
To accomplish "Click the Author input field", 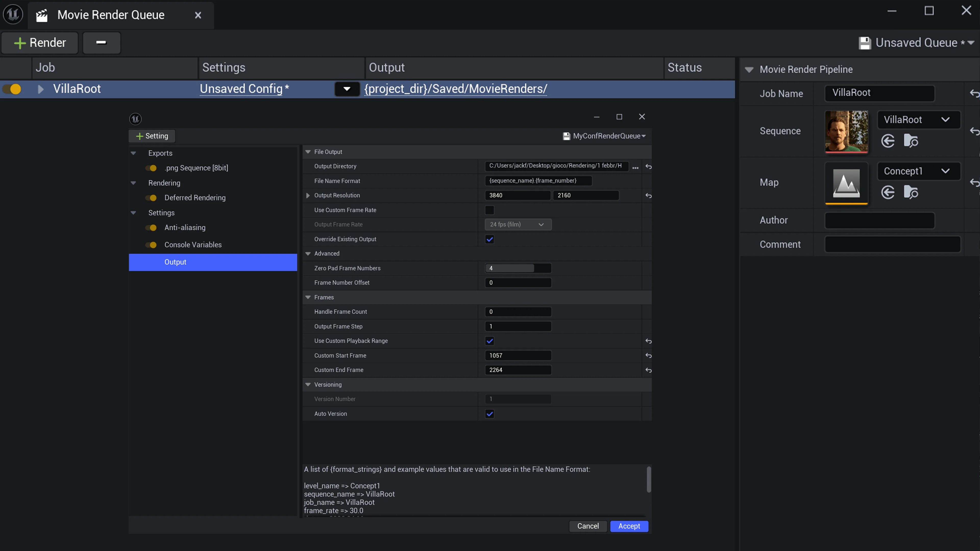I will 879,221.
